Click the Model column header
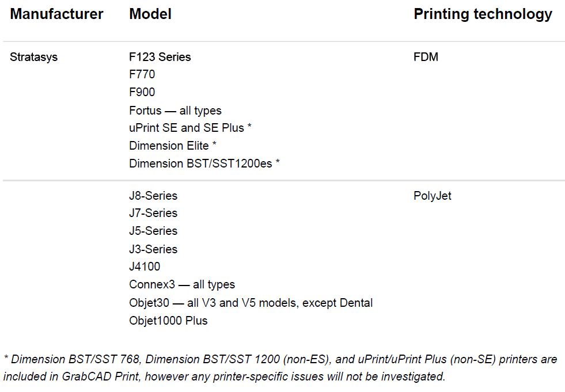Image resolution: width=565 pixels, height=392 pixels. pos(150,14)
